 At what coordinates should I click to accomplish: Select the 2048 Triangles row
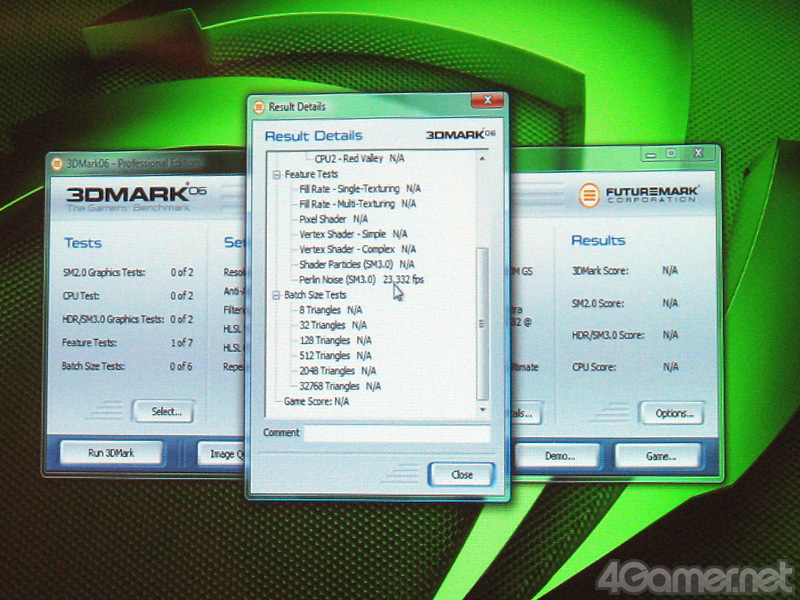coord(337,371)
